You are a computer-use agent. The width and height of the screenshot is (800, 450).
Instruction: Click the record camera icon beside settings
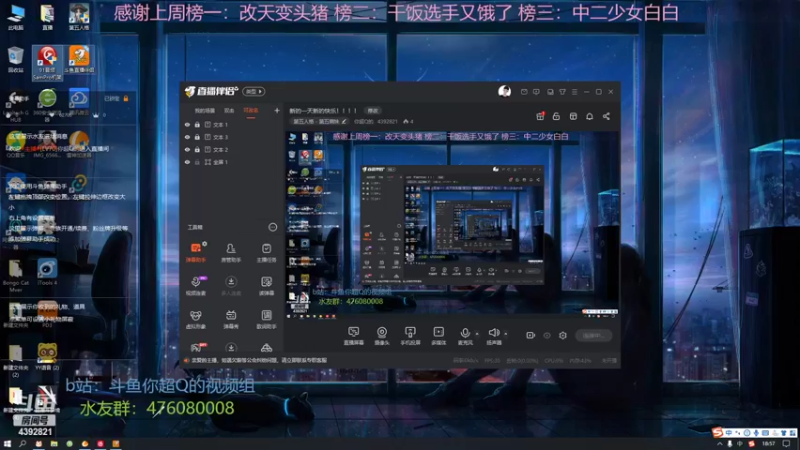click(531, 335)
